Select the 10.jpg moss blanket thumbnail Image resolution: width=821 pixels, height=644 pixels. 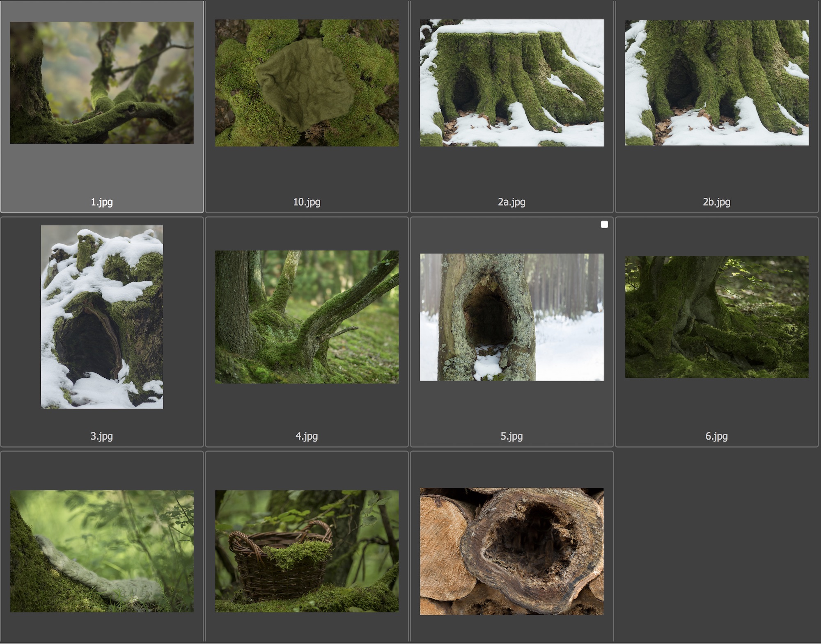[307, 83]
